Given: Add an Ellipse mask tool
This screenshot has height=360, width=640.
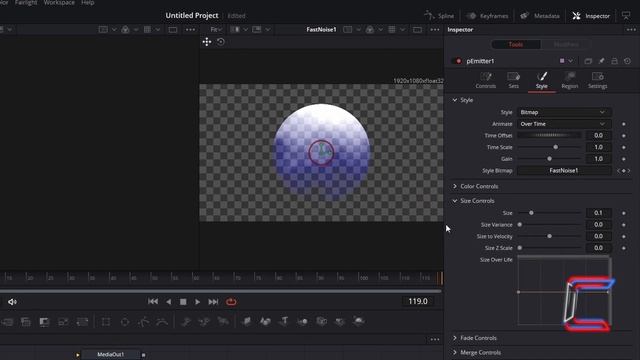Looking at the screenshot, I should click(125, 322).
